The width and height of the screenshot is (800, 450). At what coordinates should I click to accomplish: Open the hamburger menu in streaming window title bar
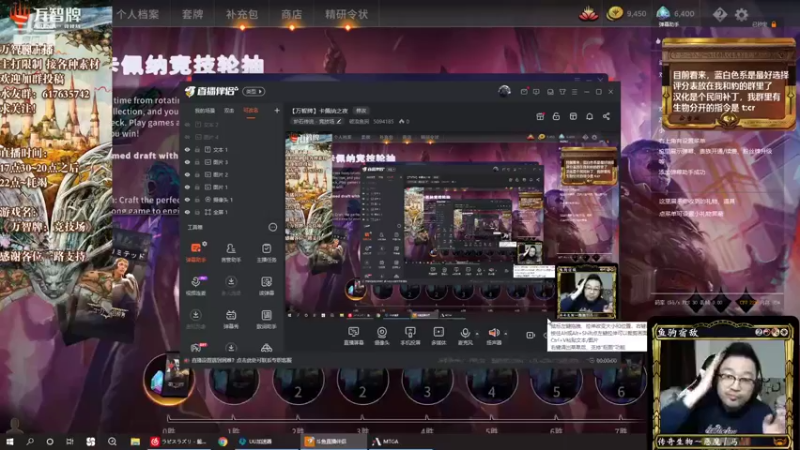574,92
